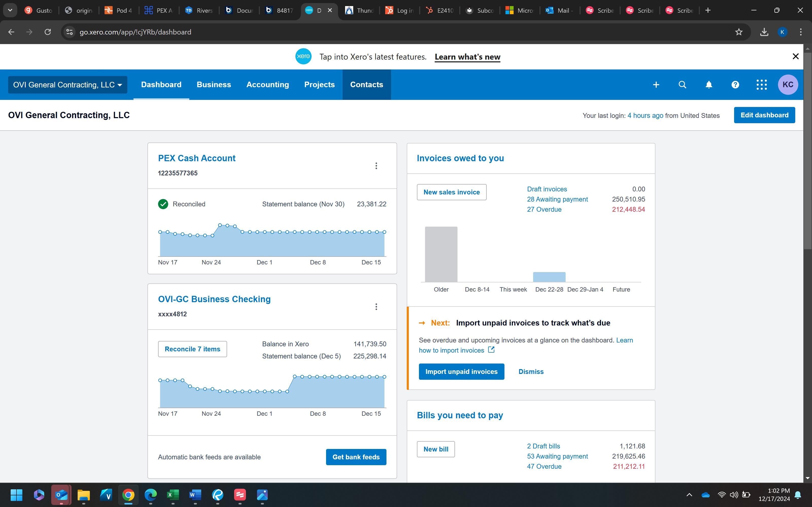The height and width of the screenshot is (507, 812).
Task: Click the 27 Overdue invoices link
Action: tap(544, 209)
